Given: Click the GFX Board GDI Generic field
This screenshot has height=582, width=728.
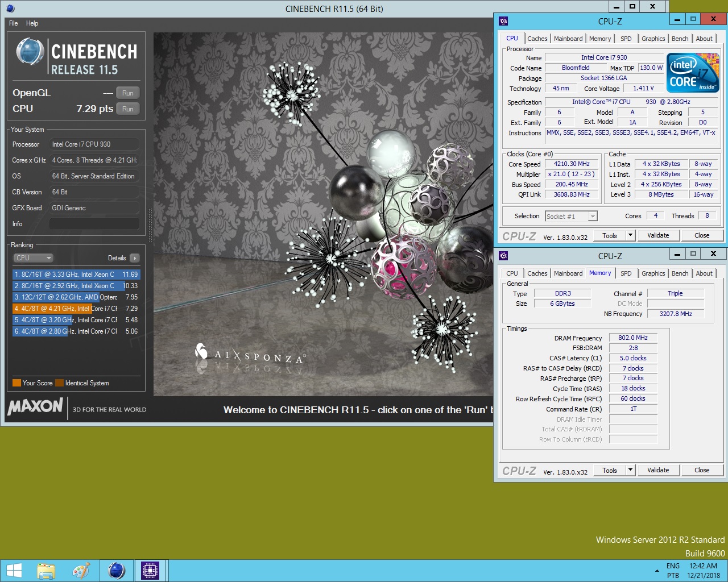Looking at the screenshot, I should click(x=94, y=208).
